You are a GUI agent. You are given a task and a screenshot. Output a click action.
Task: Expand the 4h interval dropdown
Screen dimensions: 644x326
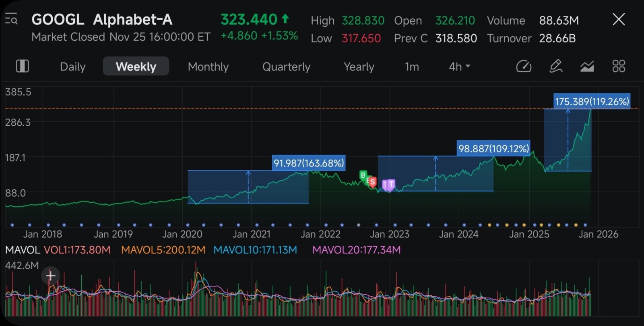(459, 66)
